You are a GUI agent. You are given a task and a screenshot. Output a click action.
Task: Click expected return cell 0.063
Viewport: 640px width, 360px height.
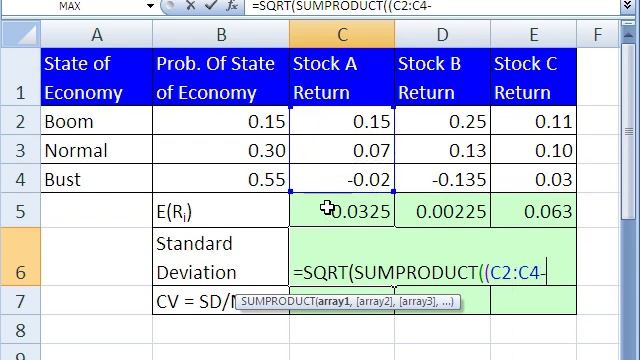coord(533,211)
